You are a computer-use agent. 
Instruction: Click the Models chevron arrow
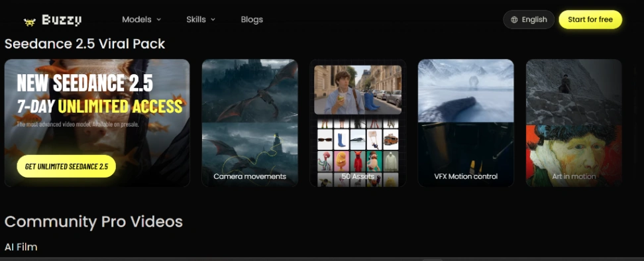(158, 20)
